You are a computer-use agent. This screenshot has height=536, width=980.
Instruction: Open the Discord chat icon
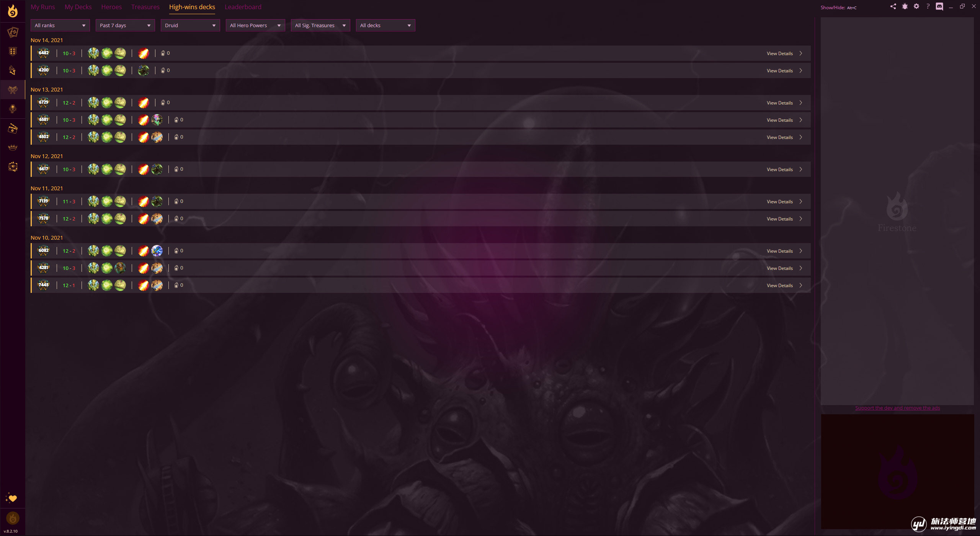coord(939,7)
